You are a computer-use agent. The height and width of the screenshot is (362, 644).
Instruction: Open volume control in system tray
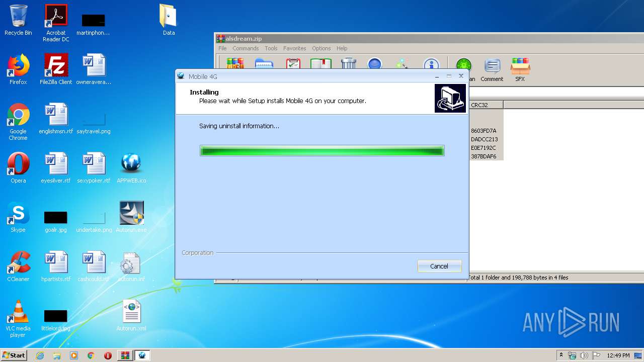[584, 355]
